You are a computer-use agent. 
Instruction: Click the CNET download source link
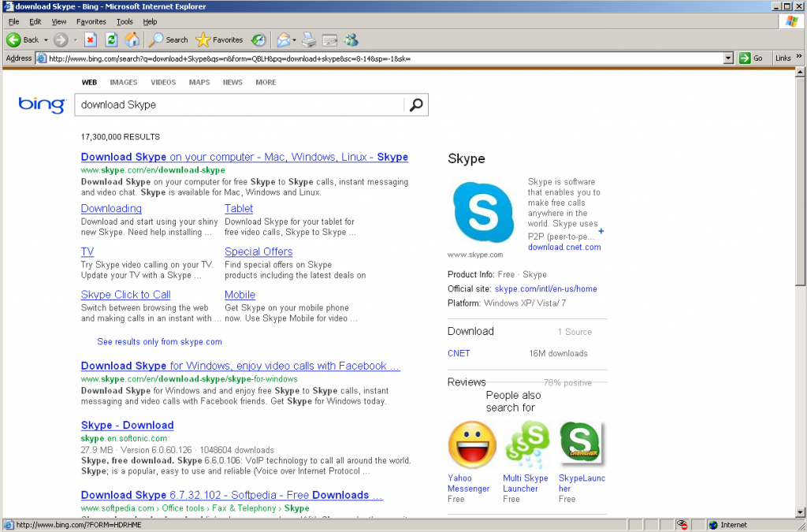coord(459,353)
